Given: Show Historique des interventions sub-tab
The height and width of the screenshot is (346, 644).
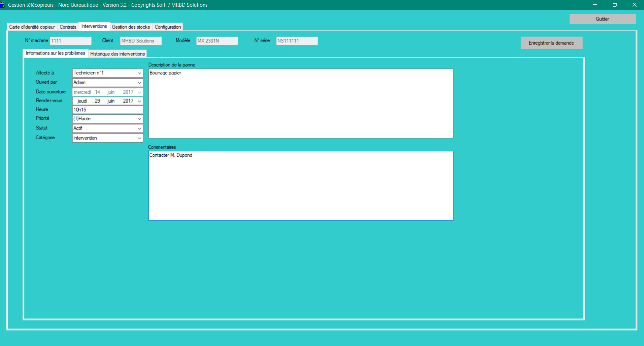Looking at the screenshot, I should 117,54.
